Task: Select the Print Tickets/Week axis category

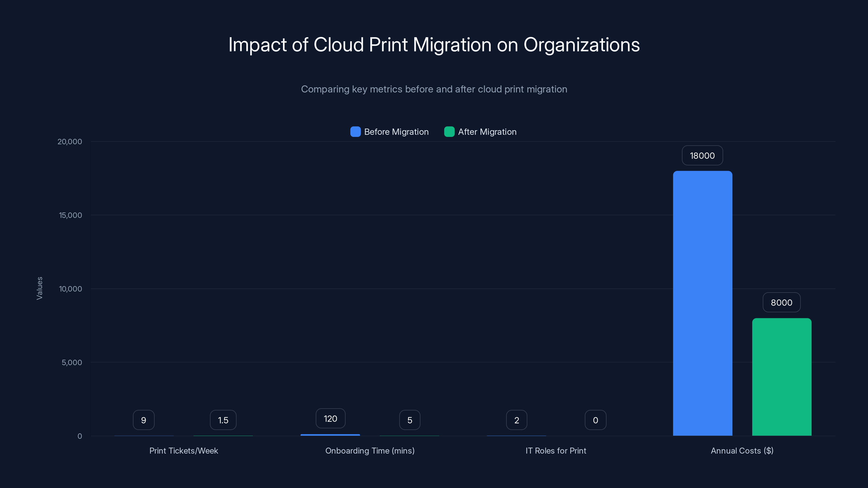Action: click(x=184, y=451)
